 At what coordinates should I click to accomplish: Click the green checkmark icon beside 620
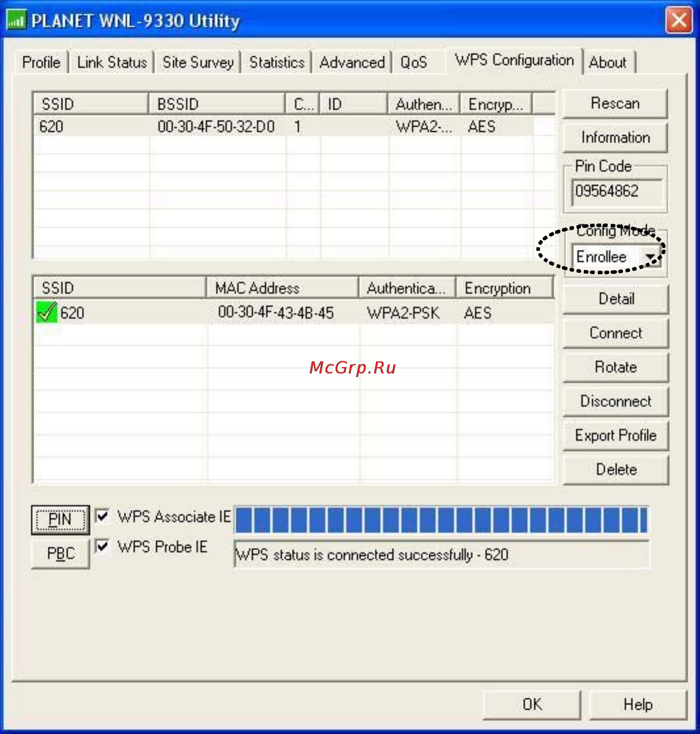pos(47,312)
